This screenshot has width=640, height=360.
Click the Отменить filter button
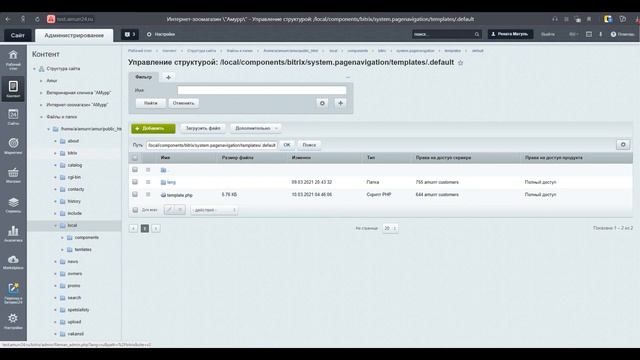pos(183,103)
